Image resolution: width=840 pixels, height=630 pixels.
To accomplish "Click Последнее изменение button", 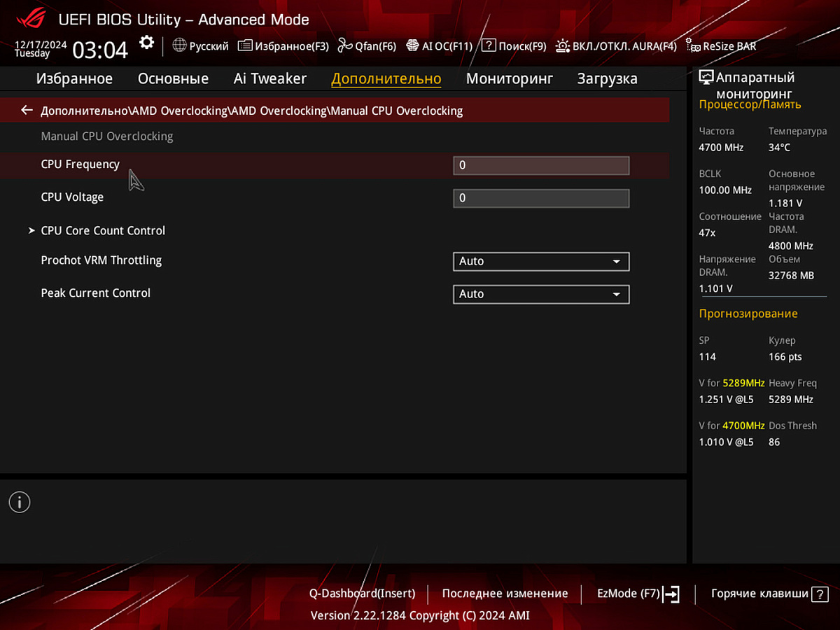I will tap(505, 594).
